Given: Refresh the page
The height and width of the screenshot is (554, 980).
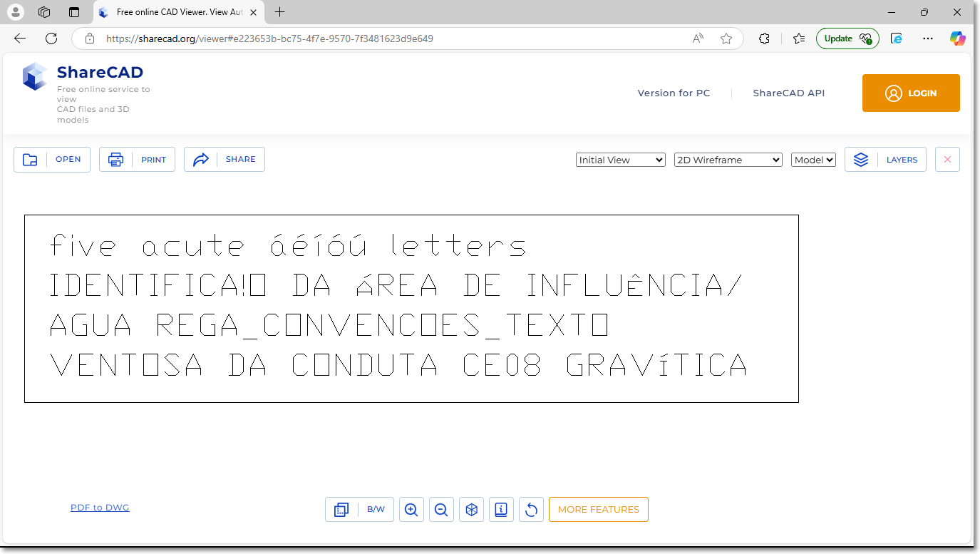Looking at the screenshot, I should [51, 39].
